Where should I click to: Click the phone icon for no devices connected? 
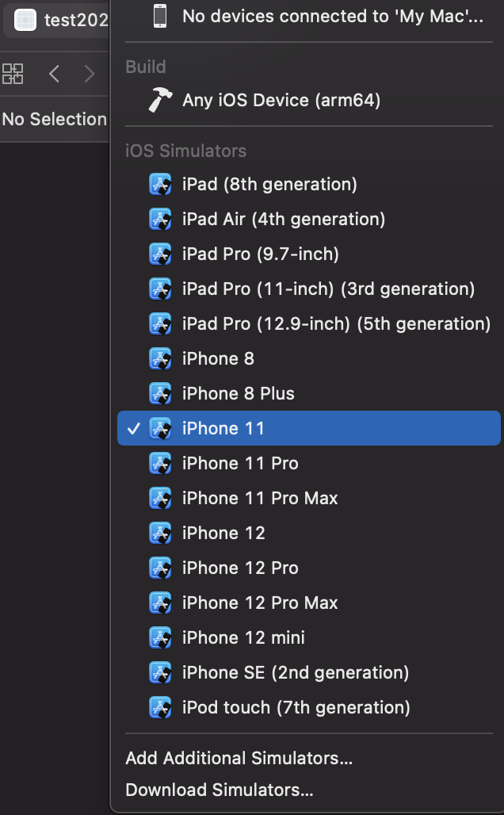tap(160, 16)
